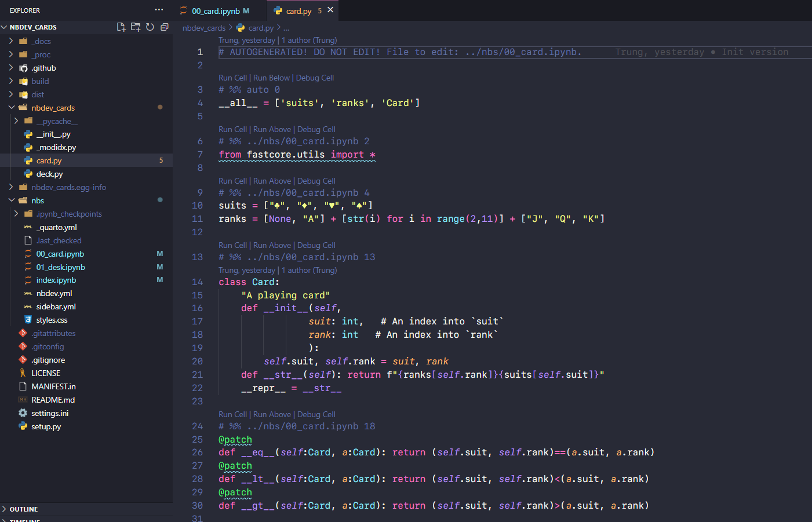Expand the _proc folder
This screenshot has height=522, width=812.
(11, 54)
